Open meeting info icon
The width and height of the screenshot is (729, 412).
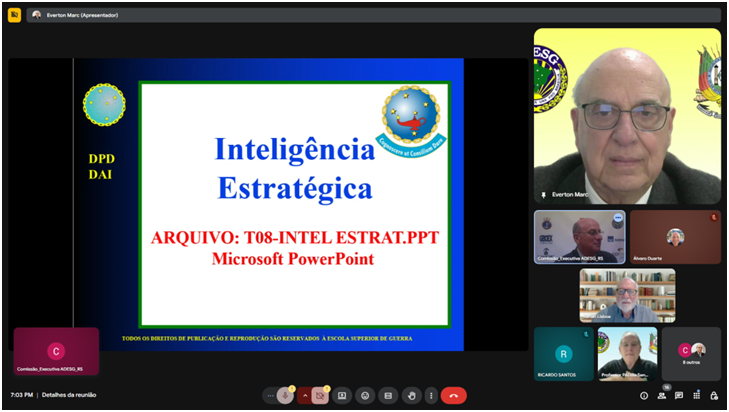coord(644,395)
